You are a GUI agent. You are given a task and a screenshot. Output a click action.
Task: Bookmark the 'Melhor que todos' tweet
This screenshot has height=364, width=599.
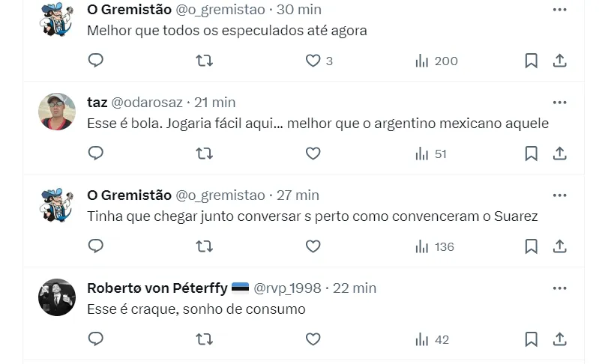tap(531, 61)
